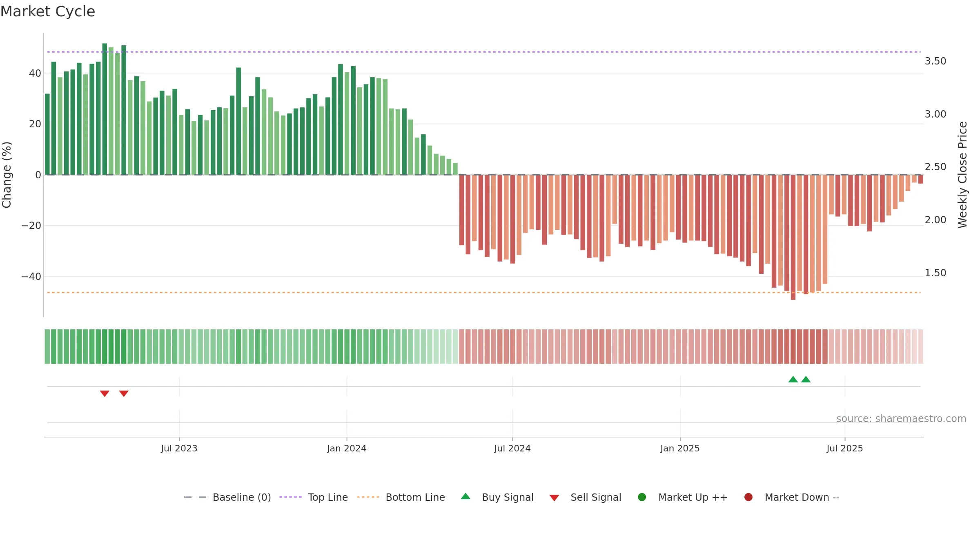This screenshot has width=980, height=551.
Task: Click the −40 tick on Change axis
Action: click(x=31, y=277)
